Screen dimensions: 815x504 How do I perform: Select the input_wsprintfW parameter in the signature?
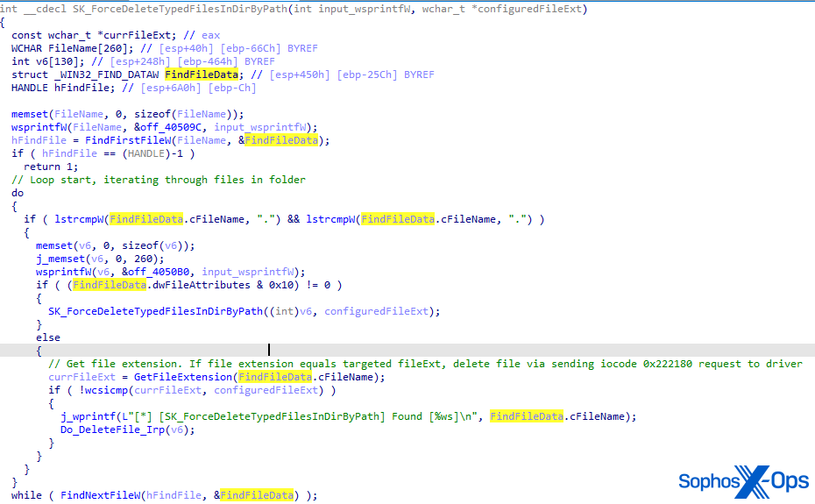coord(364,9)
